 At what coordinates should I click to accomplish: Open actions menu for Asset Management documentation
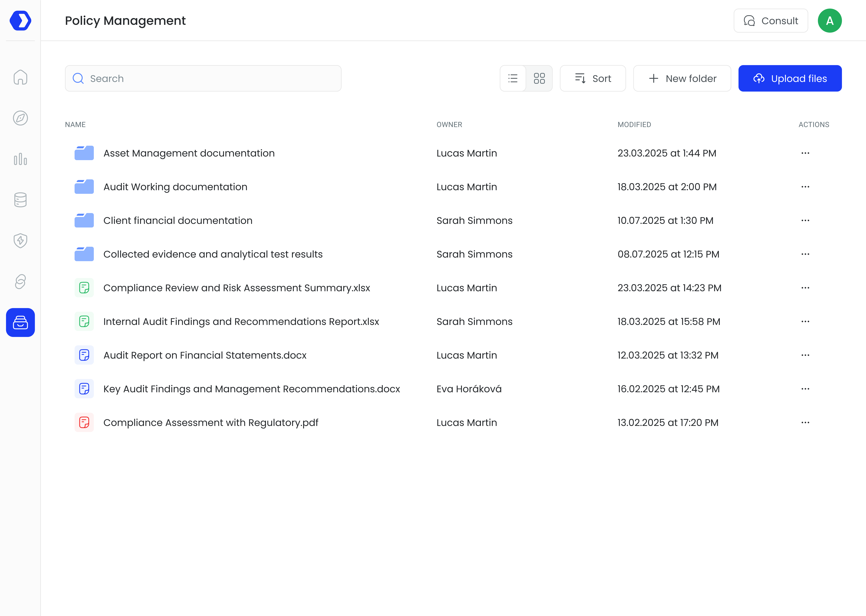(x=805, y=153)
